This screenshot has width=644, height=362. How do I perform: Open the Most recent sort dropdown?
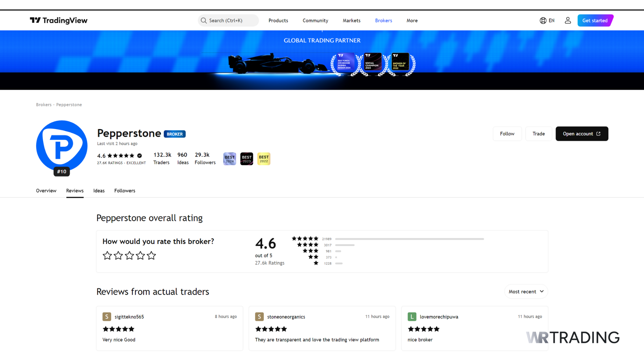(x=526, y=292)
